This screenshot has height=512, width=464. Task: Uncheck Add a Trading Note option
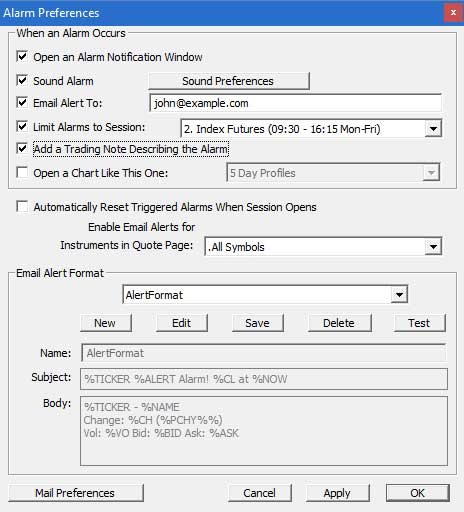tap(22, 148)
